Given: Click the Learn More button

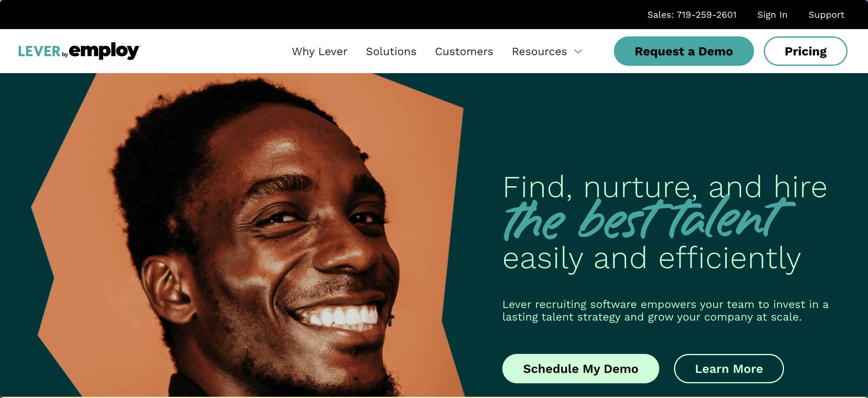Looking at the screenshot, I should click(x=729, y=369).
